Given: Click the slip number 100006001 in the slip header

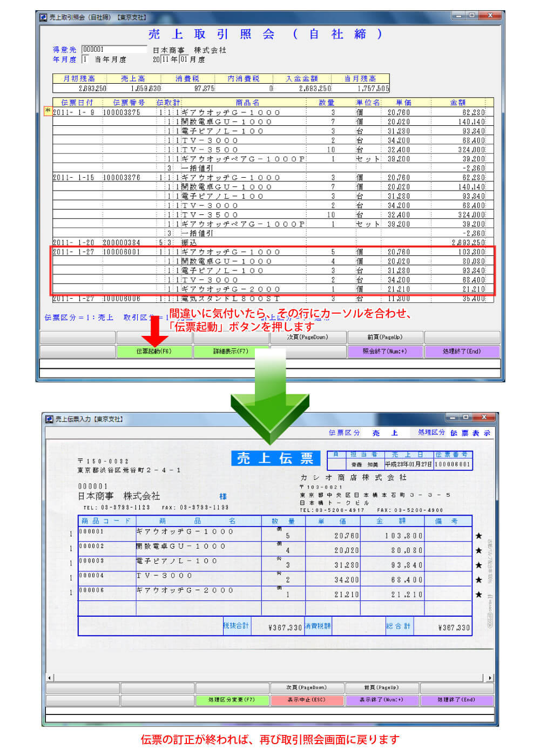Looking at the screenshot, I should point(453,464).
